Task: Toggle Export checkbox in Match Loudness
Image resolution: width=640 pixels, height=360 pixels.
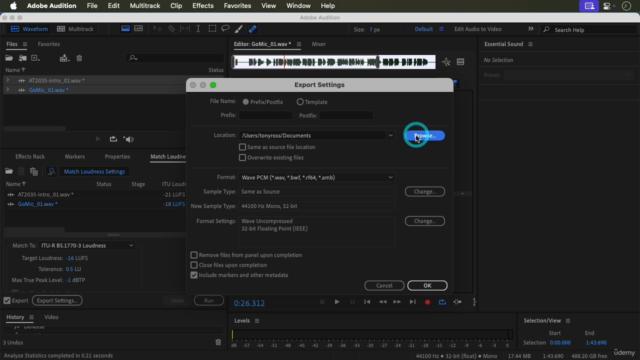Action: coord(7,300)
